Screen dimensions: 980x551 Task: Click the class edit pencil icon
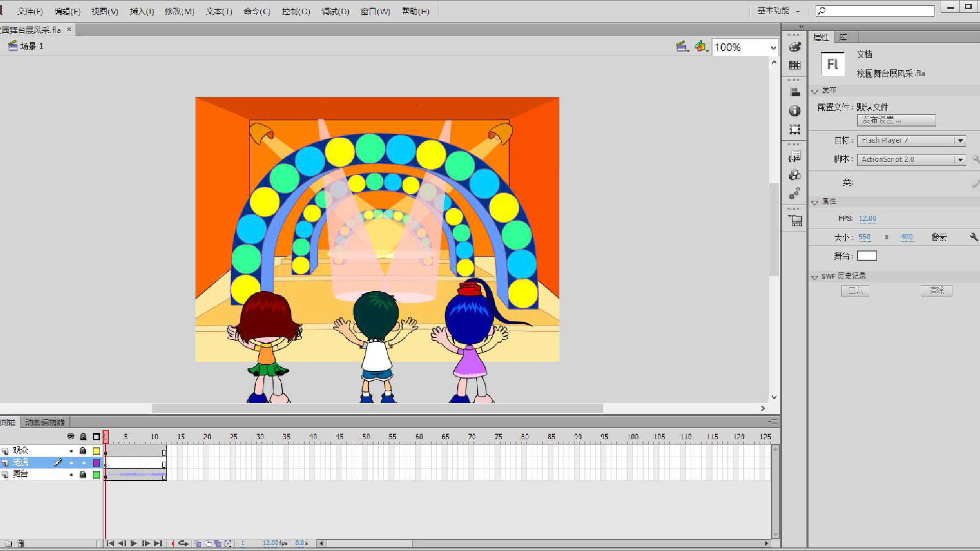click(x=975, y=182)
